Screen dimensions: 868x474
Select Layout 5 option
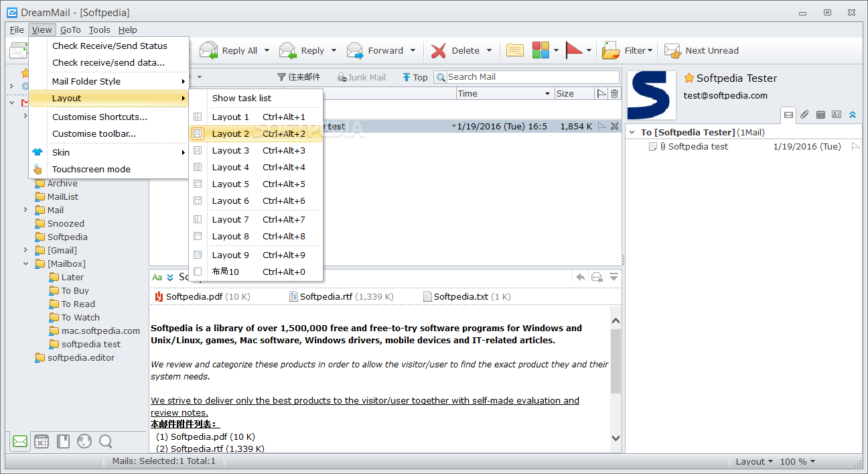[x=256, y=184]
